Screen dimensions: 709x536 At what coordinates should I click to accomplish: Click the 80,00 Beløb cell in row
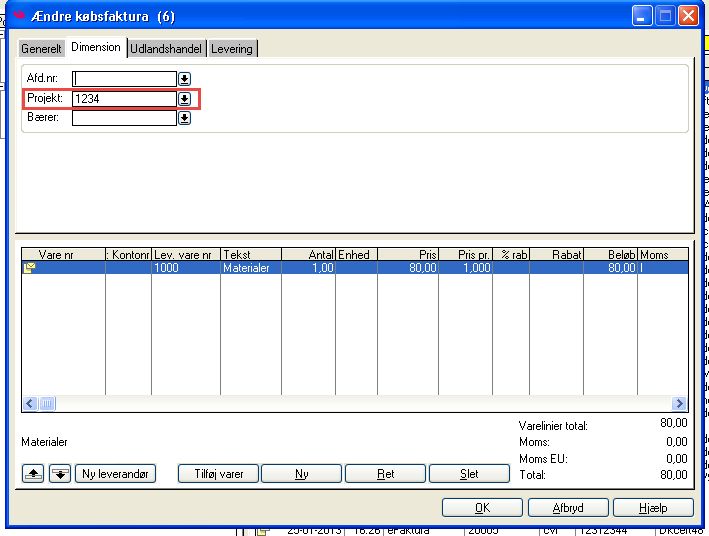[x=610, y=268]
